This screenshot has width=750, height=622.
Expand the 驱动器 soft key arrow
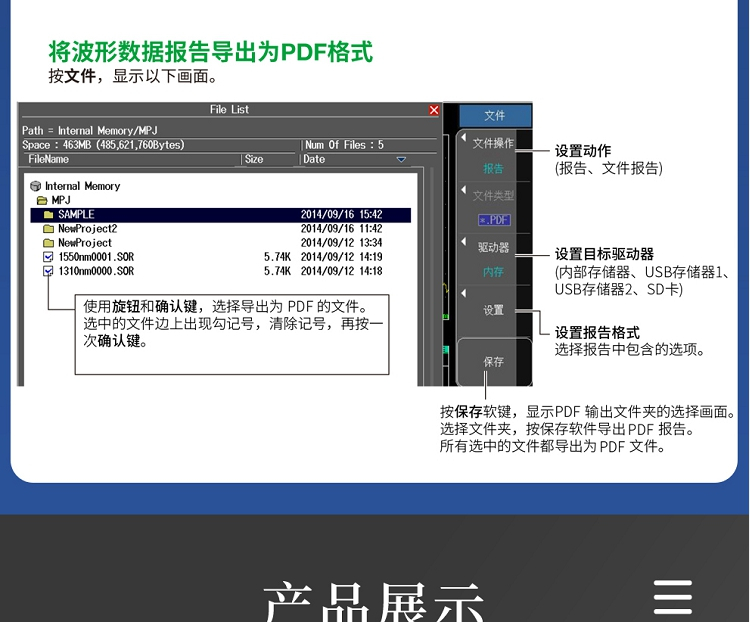(463, 242)
